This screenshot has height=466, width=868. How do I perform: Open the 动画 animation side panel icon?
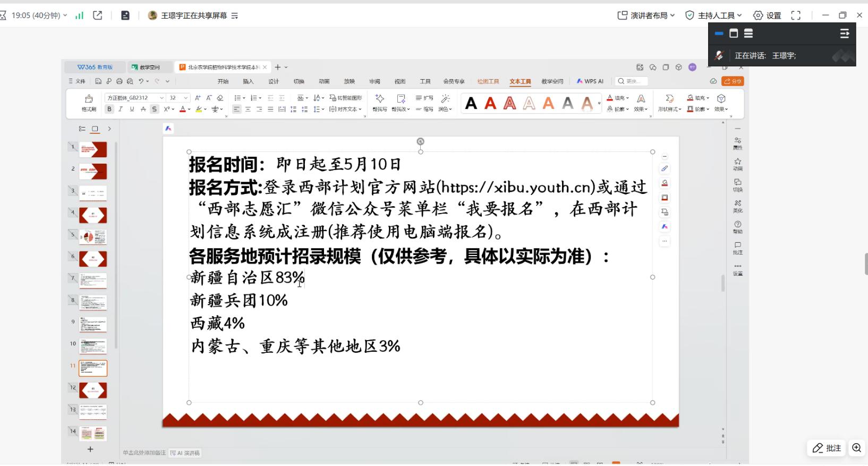click(737, 164)
